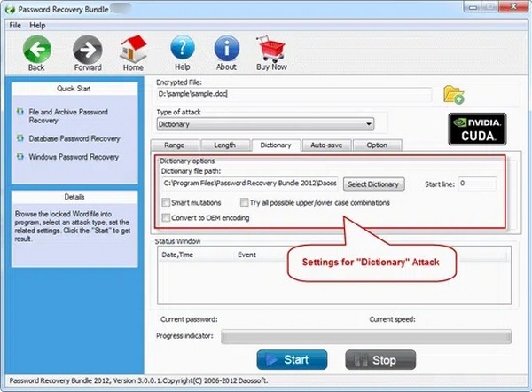The width and height of the screenshot is (532, 392).
Task: Open the Option tab
Action: pyautogui.click(x=377, y=145)
